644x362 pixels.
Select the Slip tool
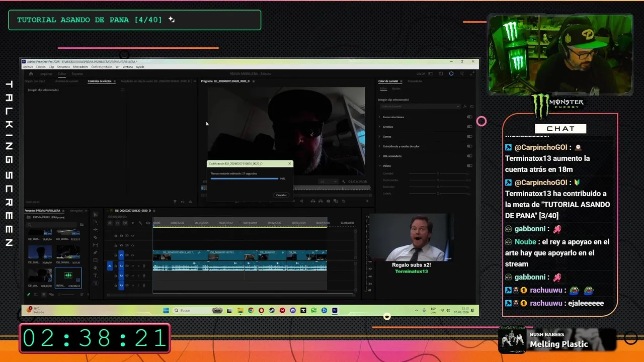click(x=96, y=245)
